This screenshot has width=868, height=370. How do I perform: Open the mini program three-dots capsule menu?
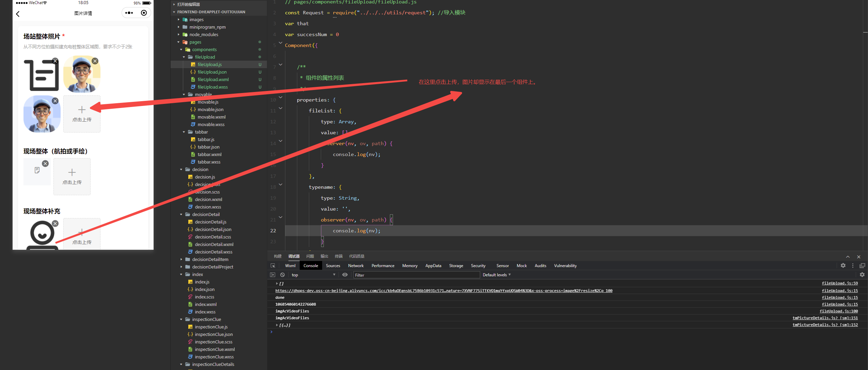(x=129, y=13)
